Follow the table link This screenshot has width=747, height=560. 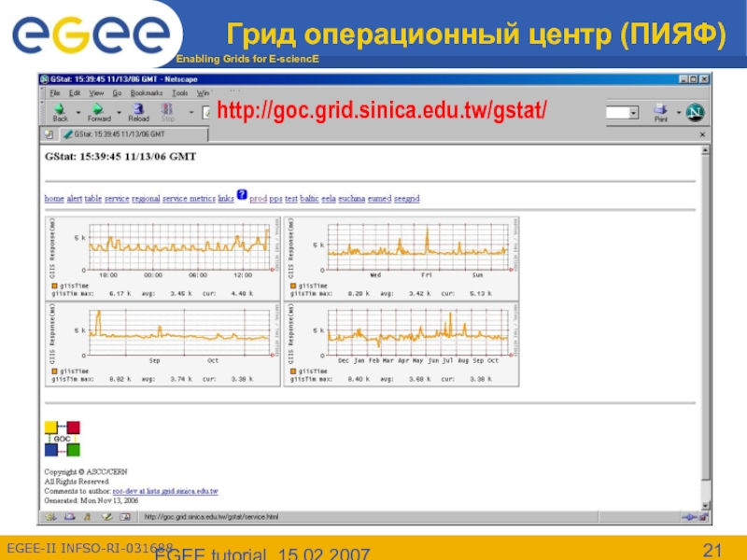[93, 199]
